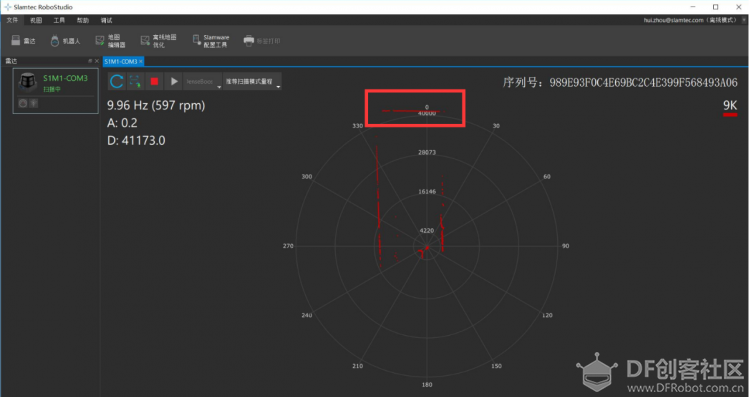Image resolution: width=749 pixels, height=397 pixels.
Task: Click the 150 degree label on polar plot
Action: point(496,366)
